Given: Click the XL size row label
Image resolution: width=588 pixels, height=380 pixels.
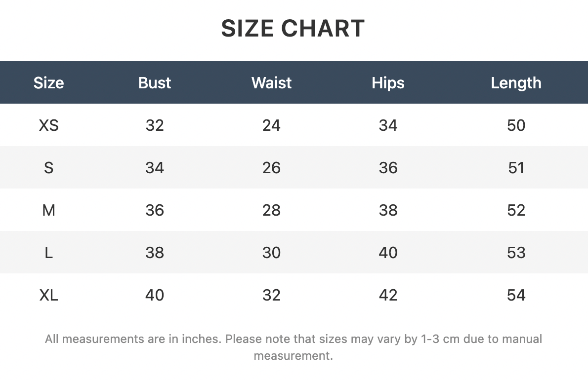Looking at the screenshot, I should [x=49, y=295].
